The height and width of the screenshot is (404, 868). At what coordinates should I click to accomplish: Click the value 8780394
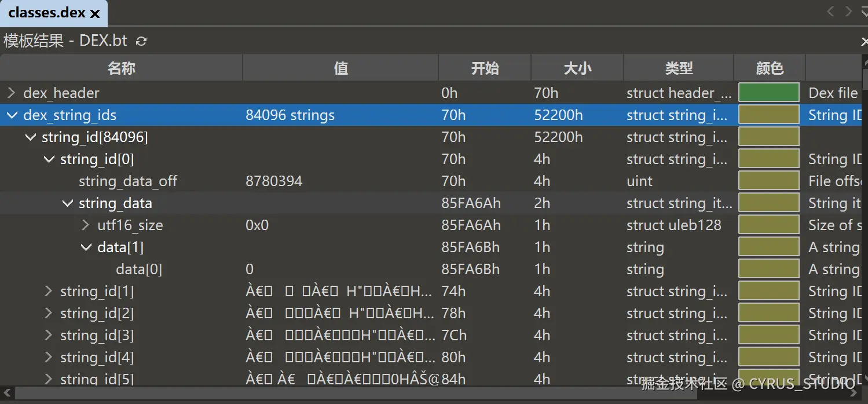pyautogui.click(x=274, y=181)
